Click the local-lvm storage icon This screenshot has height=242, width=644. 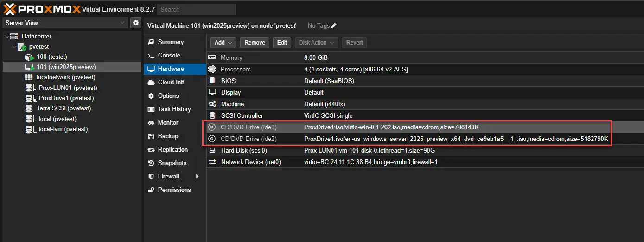[29, 129]
